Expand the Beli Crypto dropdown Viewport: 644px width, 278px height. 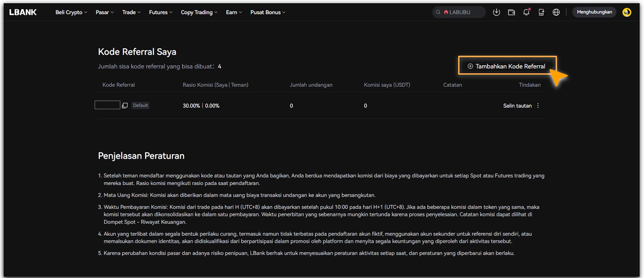[x=71, y=12]
